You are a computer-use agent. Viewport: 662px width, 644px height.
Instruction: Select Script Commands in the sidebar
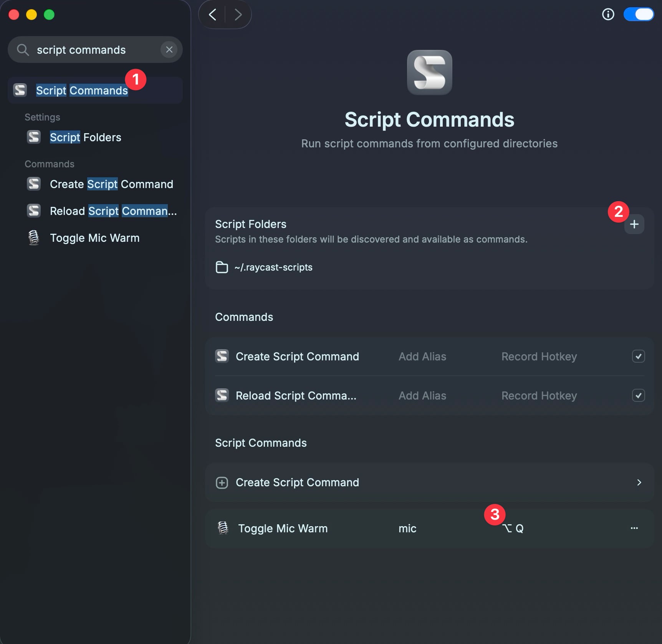pos(95,90)
